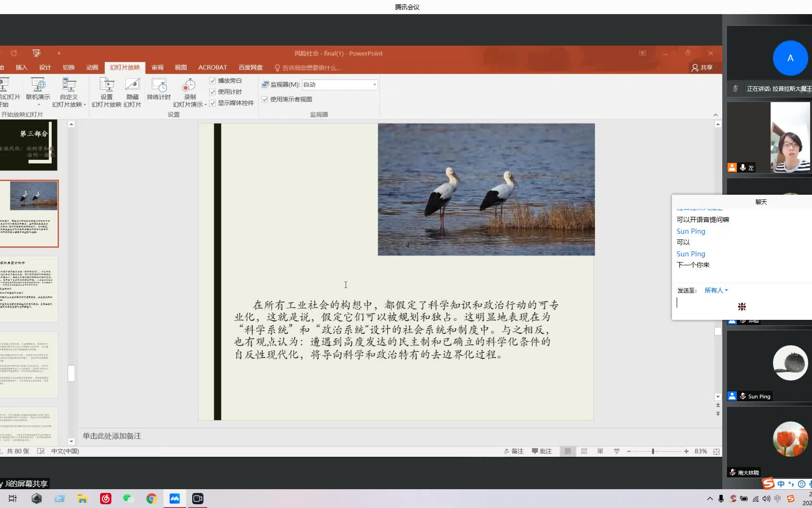The image size is (812, 508).
Task: Click thumbnail panel vertical scrollbar thumb
Action: (71, 373)
